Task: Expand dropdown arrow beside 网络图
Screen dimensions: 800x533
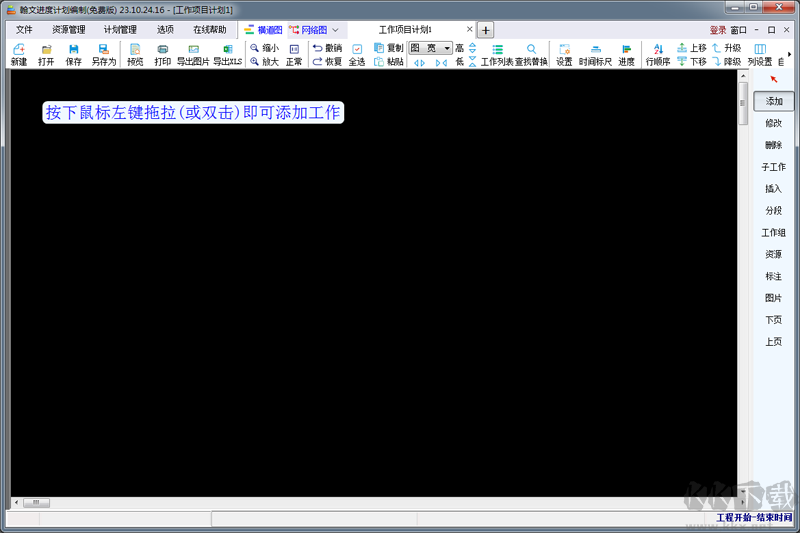Action: [335, 30]
